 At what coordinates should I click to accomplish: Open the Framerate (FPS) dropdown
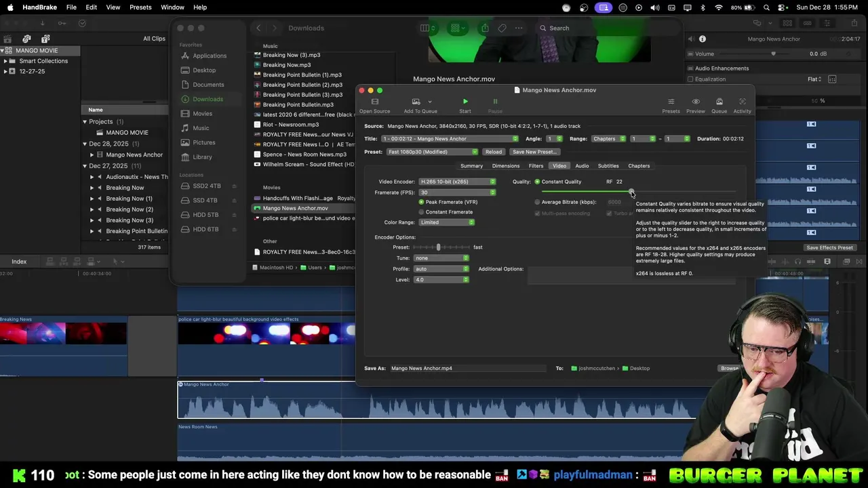[x=457, y=192]
